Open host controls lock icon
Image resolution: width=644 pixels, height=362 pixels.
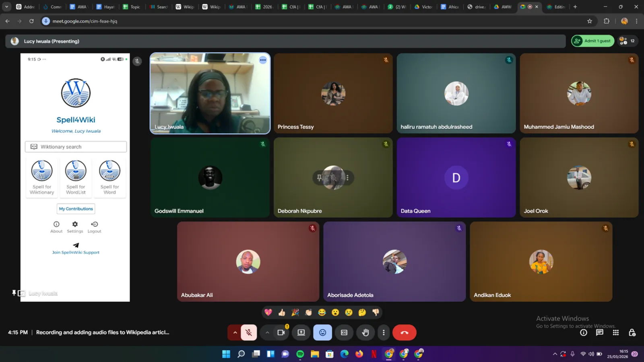[632, 333]
